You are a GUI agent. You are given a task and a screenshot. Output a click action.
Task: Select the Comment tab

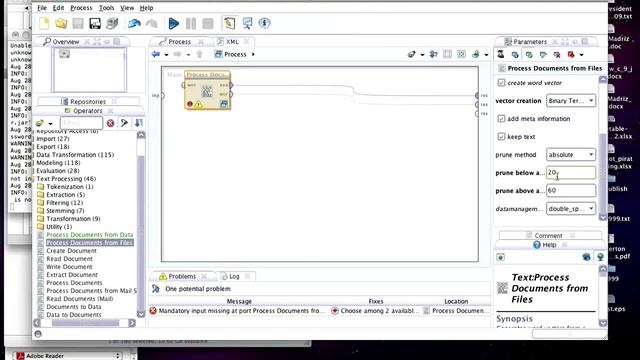click(x=548, y=236)
